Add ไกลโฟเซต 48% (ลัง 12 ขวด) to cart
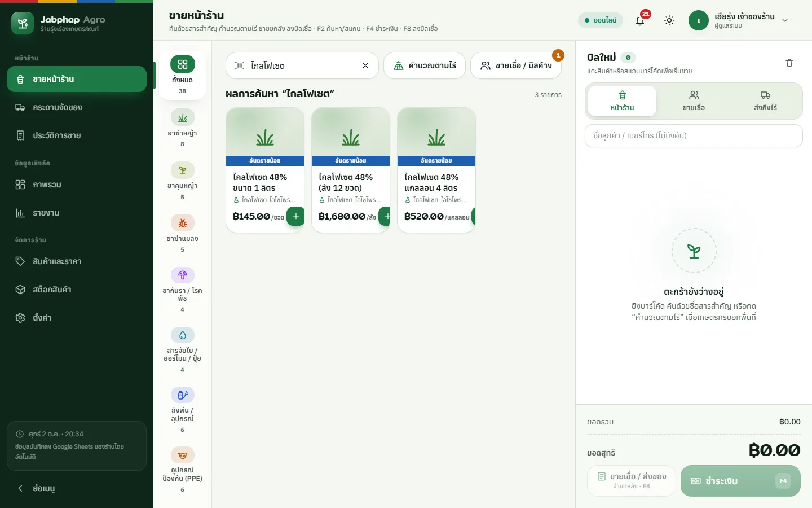The width and height of the screenshot is (812, 508). (385, 216)
